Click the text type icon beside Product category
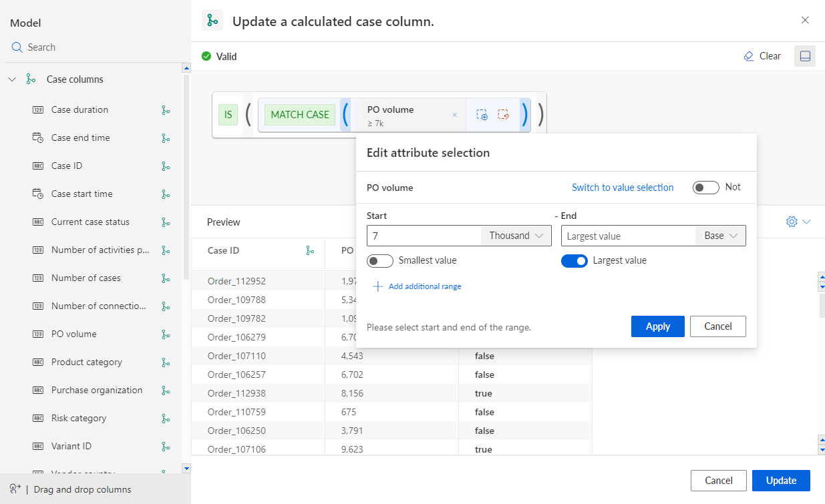Image resolution: width=825 pixels, height=504 pixels. point(38,362)
